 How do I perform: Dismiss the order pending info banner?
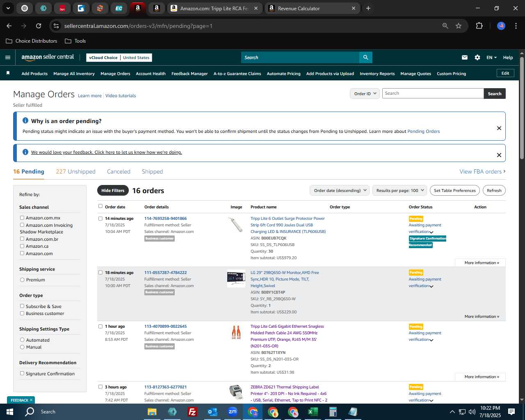[499, 128]
